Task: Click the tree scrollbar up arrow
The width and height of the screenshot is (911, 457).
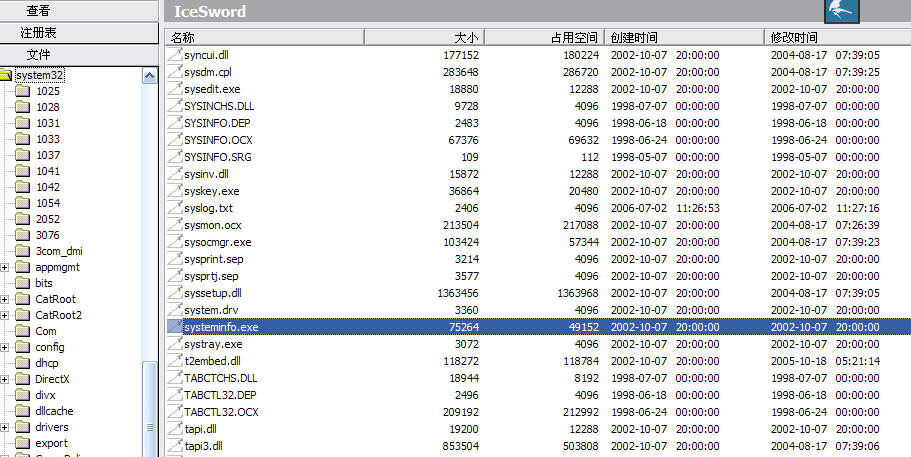Action: point(150,75)
